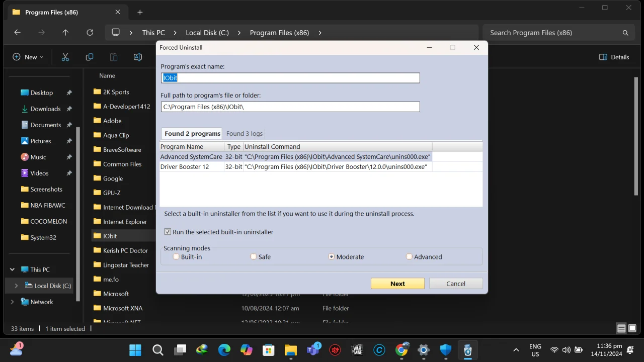This screenshot has width=644, height=362.
Task: Click Local Disk (C:) in address bar
Action: coord(207,33)
